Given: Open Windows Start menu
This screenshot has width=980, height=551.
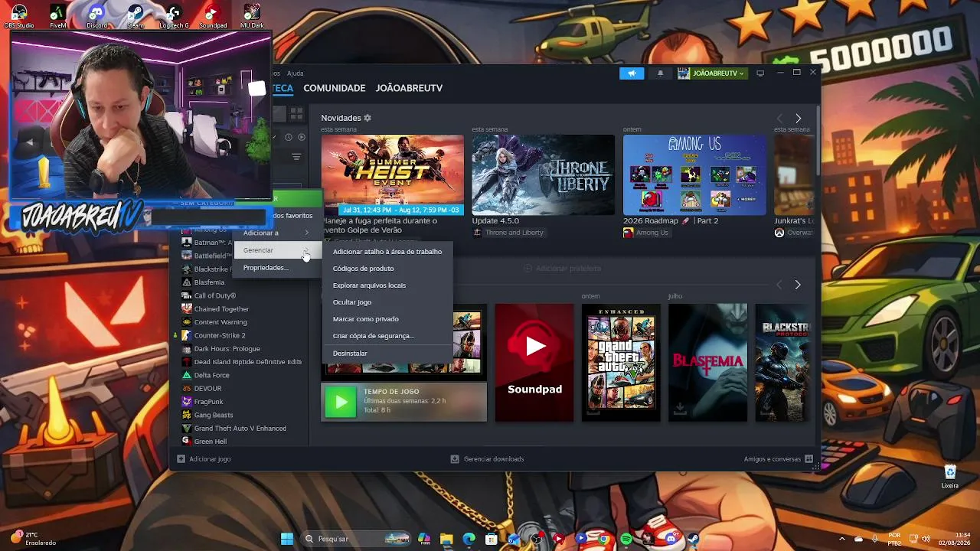Looking at the screenshot, I should tap(287, 539).
